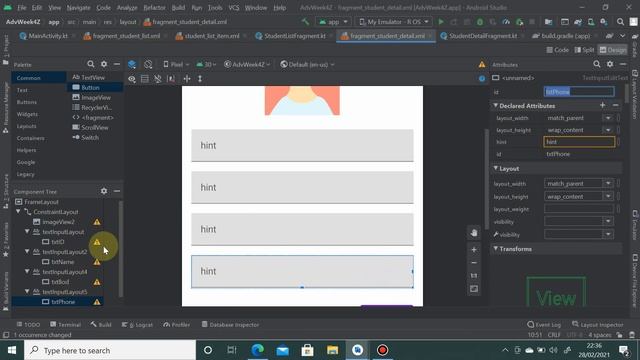
Task: Run the app with the green play button
Action: pos(441,22)
